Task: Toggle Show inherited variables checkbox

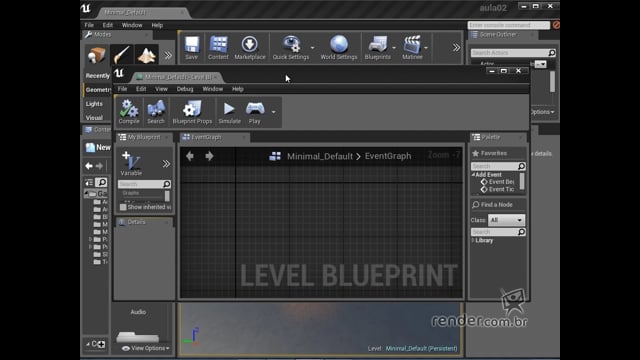Action: [x=123, y=207]
